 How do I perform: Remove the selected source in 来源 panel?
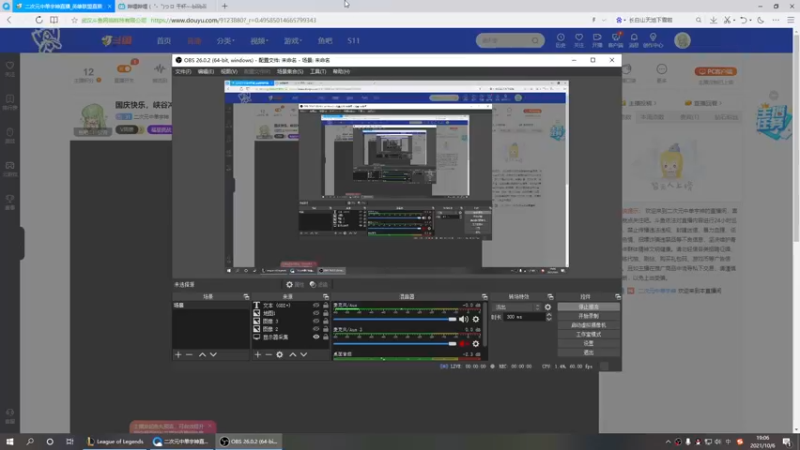[268, 355]
